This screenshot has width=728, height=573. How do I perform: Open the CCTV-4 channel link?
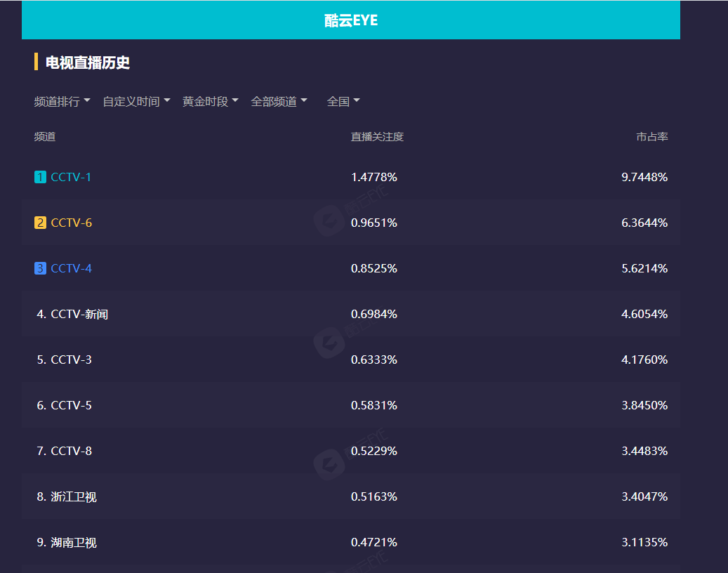tap(71, 268)
